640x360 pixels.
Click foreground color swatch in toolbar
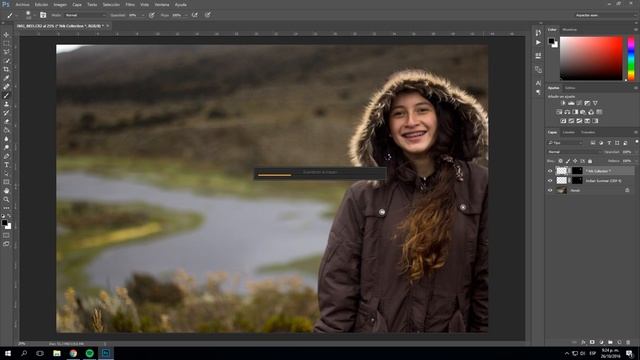pos(4,222)
